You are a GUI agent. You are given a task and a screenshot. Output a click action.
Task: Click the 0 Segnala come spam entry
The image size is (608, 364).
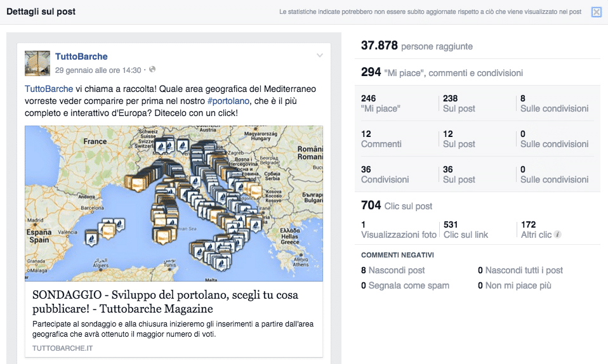pyautogui.click(x=405, y=286)
